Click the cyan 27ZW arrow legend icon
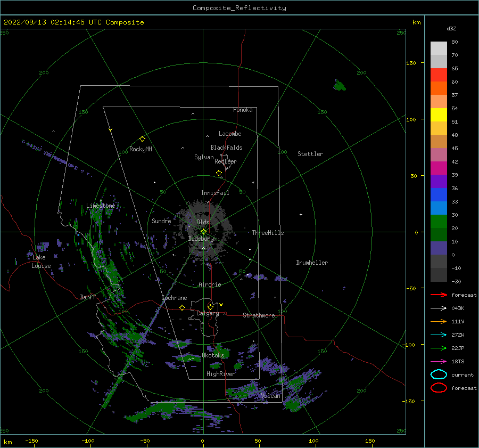 pos(439,335)
